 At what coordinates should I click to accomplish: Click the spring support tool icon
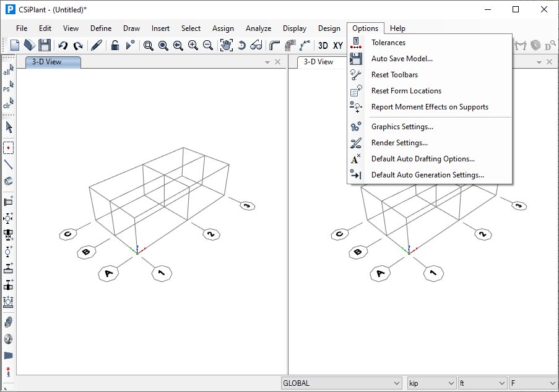pyautogui.click(x=8, y=372)
